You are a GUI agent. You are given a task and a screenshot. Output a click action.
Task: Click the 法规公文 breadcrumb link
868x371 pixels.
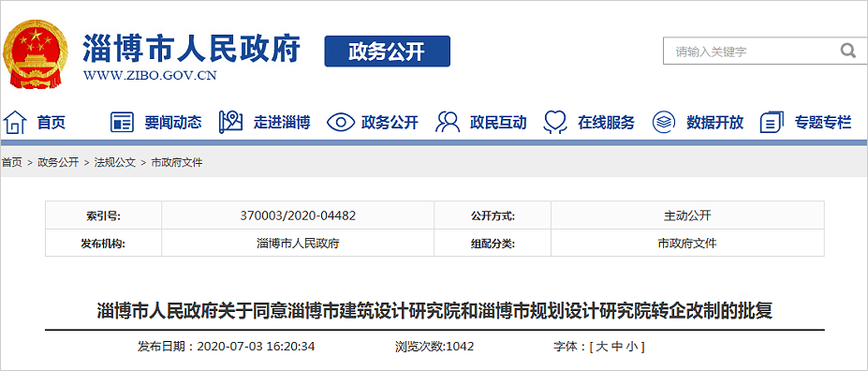click(x=114, y=163)
